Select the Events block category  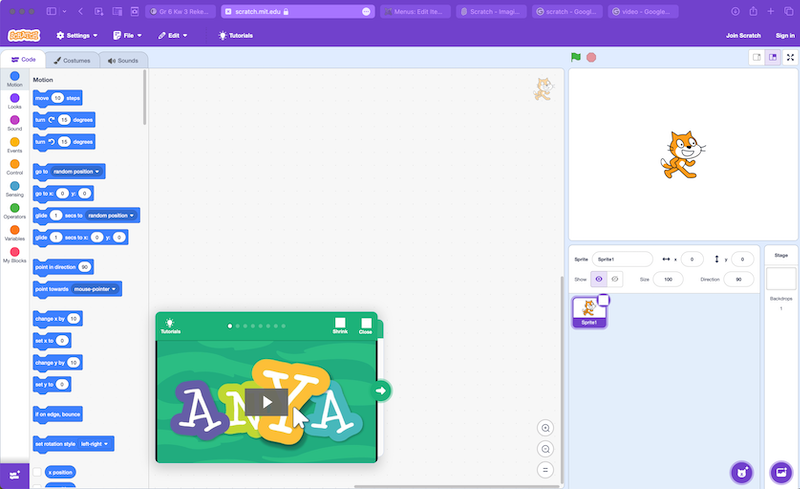[x=14, y=145]
